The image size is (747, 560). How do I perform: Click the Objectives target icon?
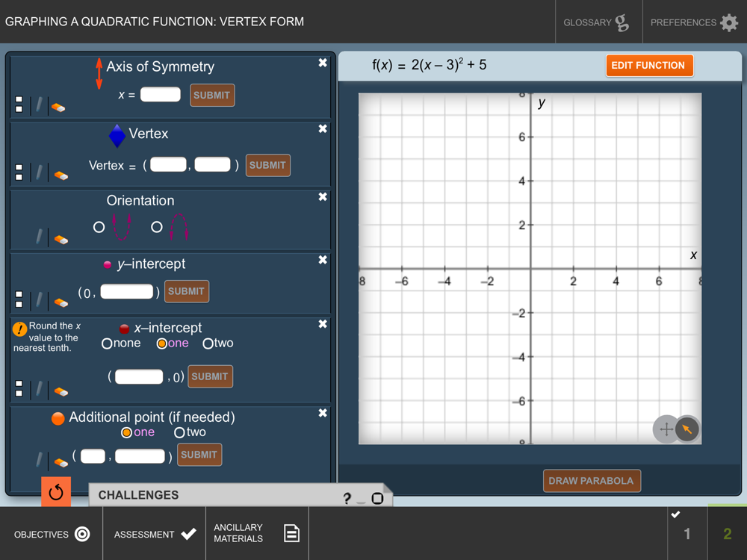point(82,534)
